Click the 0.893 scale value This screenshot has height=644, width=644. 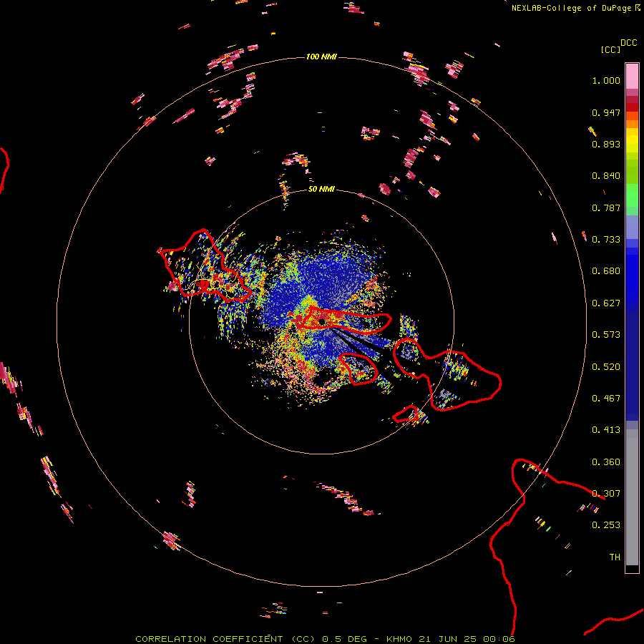coord(606,144)
